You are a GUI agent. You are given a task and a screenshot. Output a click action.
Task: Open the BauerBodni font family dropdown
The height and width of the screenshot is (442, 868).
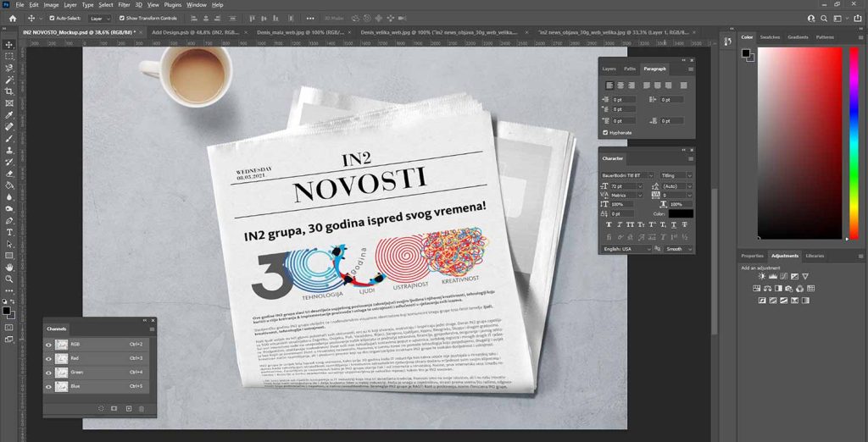coord(628,175)
